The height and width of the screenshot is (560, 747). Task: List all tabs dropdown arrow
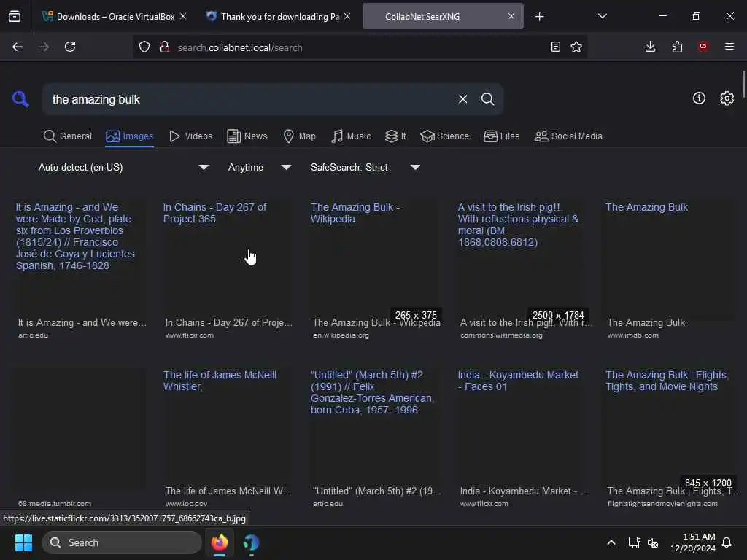tap(602, 16)
